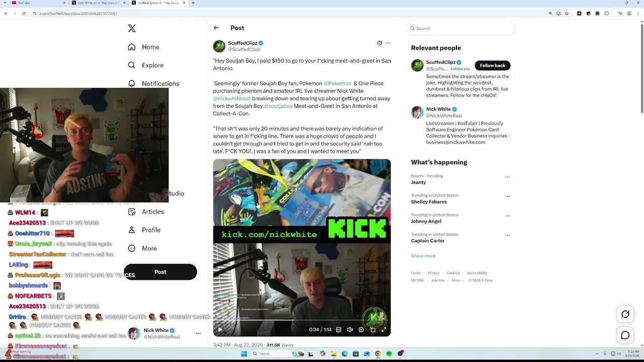Image resolution: width=644 pixels, height=362 pixels.
Task: Open Nick White account switcher menu
Action: (x=198, y=333)
